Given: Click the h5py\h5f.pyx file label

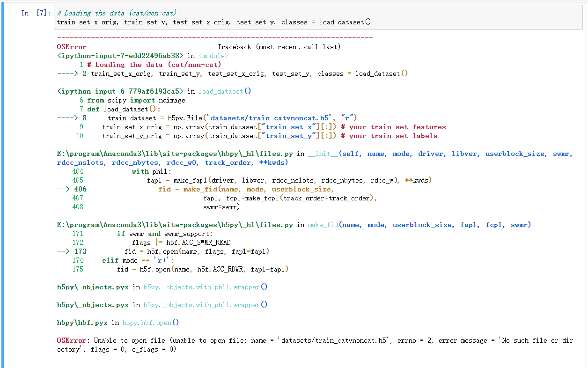Looking at the screenshot, I should (x=82, y=322).
